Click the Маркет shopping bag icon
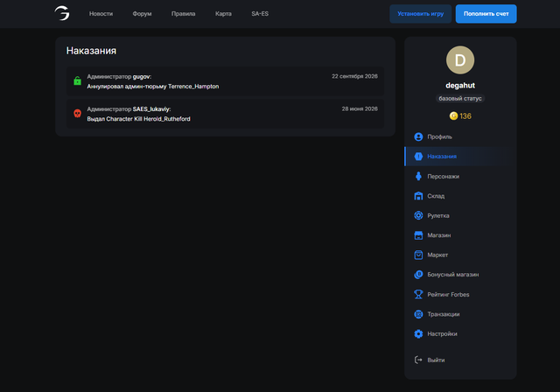 (x=418, y=255)
